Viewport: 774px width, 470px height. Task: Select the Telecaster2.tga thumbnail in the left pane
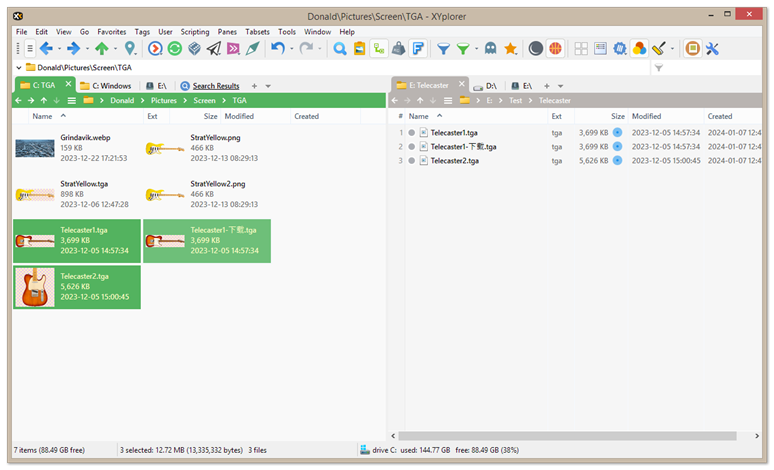pyautogui.click(x=35, y=287)
